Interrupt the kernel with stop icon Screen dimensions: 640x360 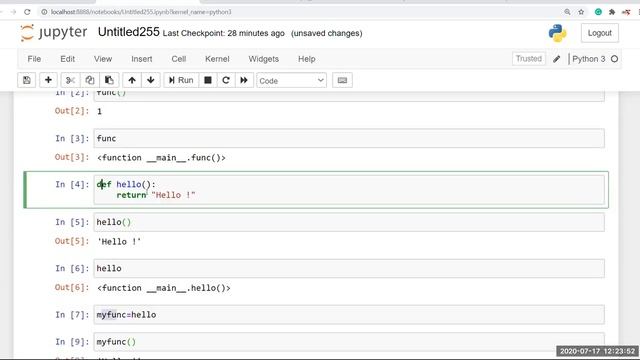208,80
